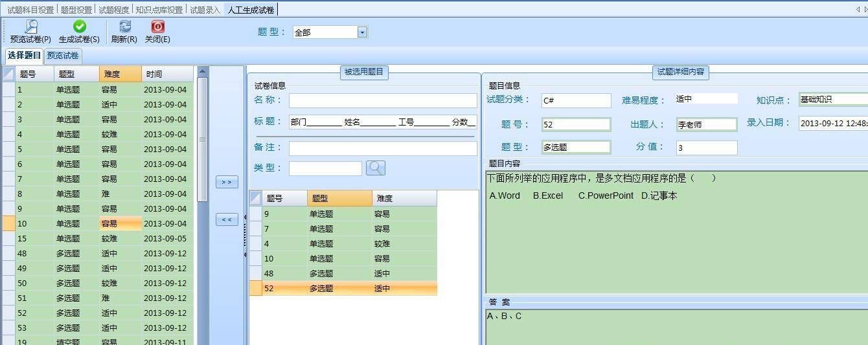The height and width of the screenshot is (345, 868).
Task: Click the select-all corner cell of selected table
Action: pyautogui.click(x=256, y=199)
